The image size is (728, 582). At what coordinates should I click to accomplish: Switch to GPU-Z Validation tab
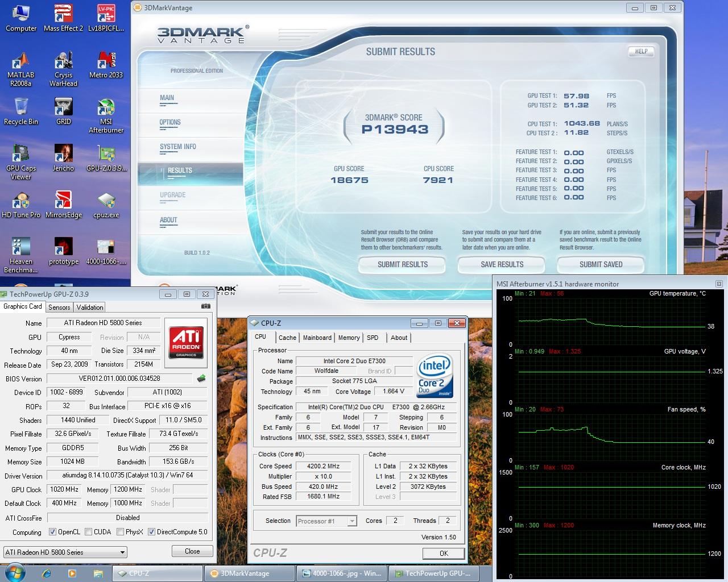90,307
